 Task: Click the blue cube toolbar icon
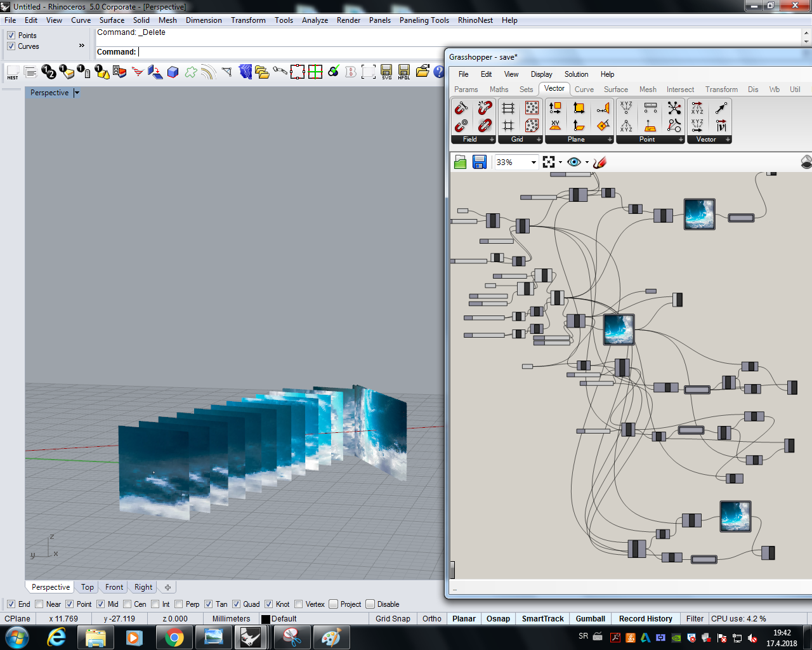[173, 72]
